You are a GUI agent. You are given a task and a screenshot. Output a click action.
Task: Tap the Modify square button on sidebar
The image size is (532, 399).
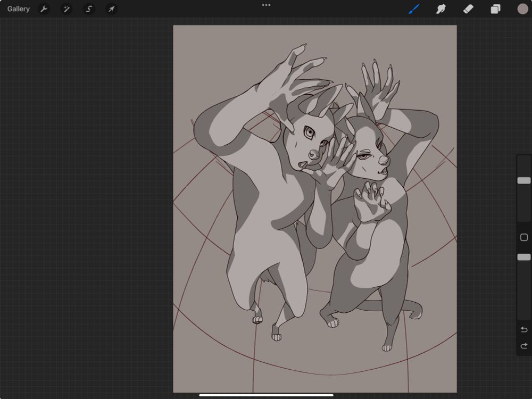(x=524, y=237)
